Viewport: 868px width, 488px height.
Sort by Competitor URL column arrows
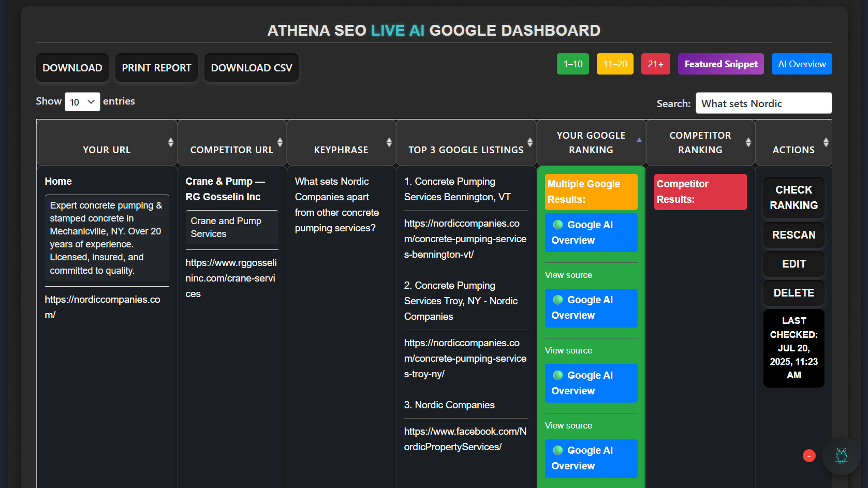click(279, 142)
